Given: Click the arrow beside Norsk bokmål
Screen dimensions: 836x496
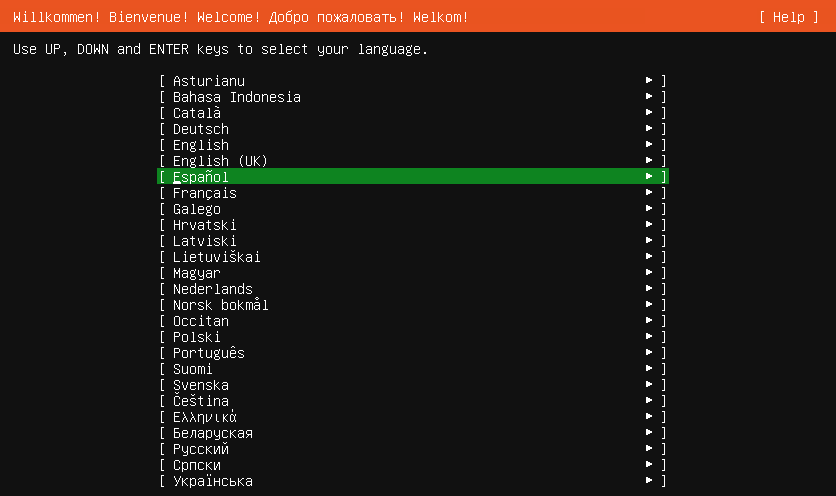Looking at the screenshot, I should [649, 304].
